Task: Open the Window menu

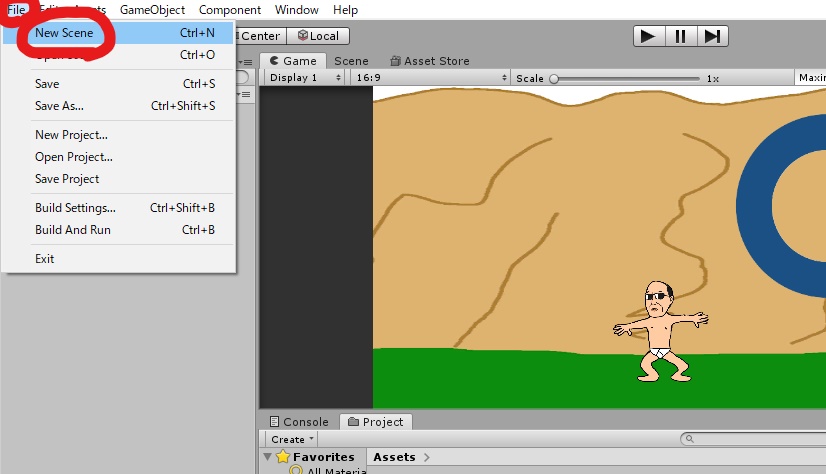Action: coord(297,9)
